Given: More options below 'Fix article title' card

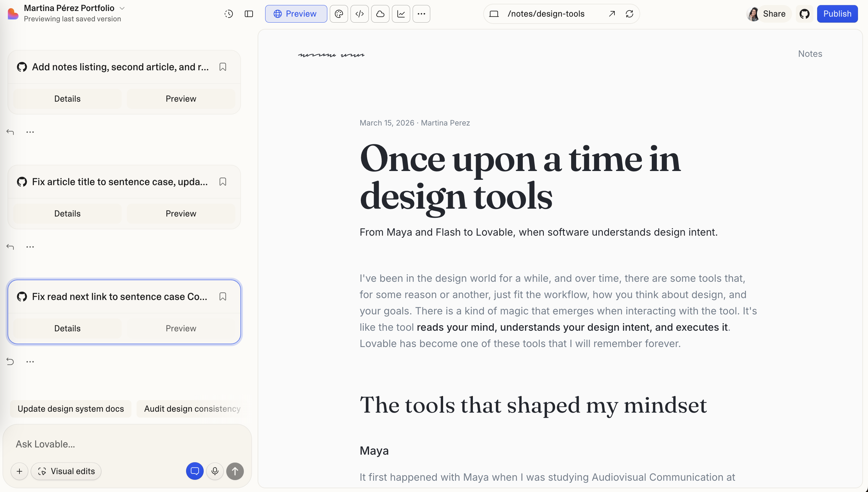Looking at the screenshot, I should tap(30, 247).
